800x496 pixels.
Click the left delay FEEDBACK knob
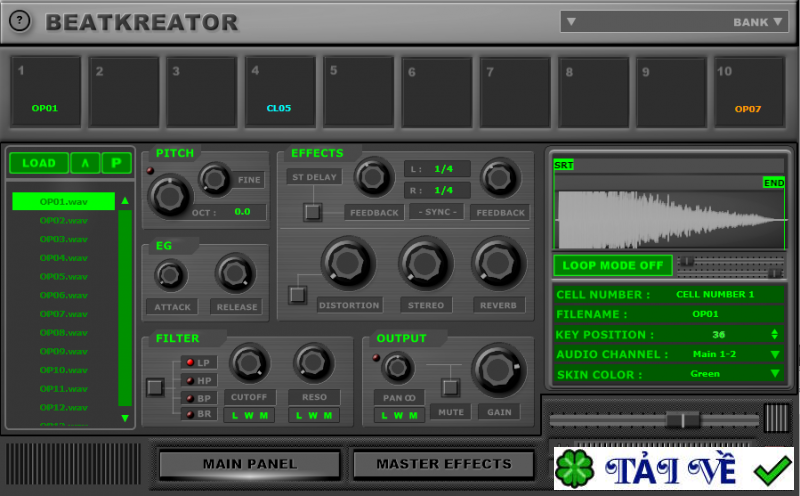click(x=373, y=177)
